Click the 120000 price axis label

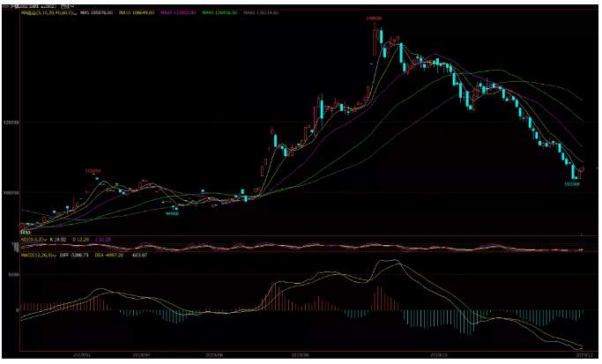click(x=11, y=123)
